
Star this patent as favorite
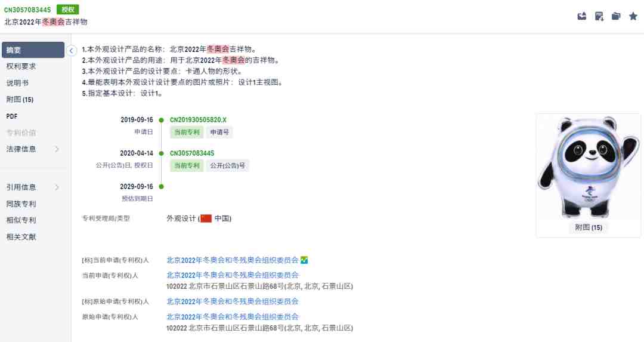pyautogui.click(x=633, y=17)
